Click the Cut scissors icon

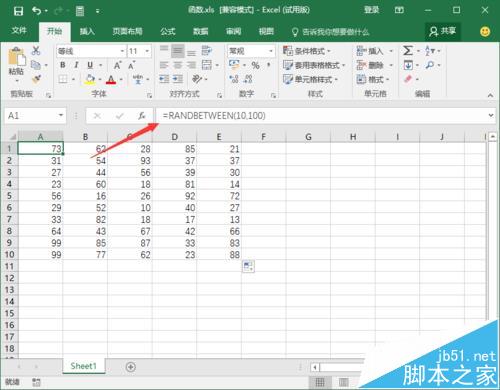tap(36, 51)
